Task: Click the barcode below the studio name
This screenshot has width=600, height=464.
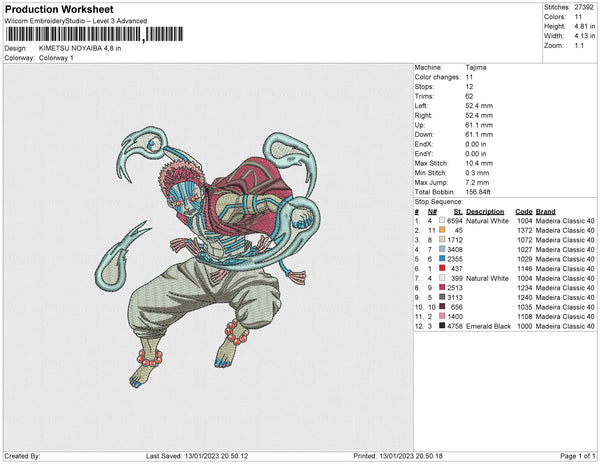Action: [x=94, y=34]
